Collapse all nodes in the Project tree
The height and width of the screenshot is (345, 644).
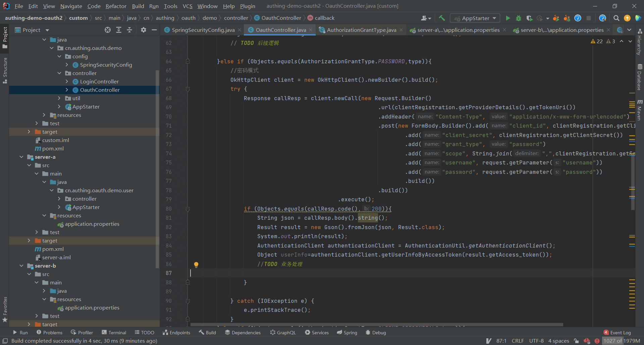(x=129, y=30)
